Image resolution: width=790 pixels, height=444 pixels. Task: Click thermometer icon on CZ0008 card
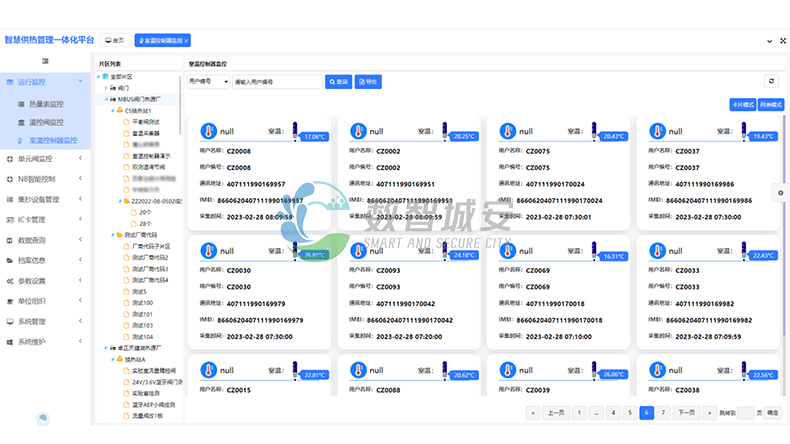click(209, 131)
